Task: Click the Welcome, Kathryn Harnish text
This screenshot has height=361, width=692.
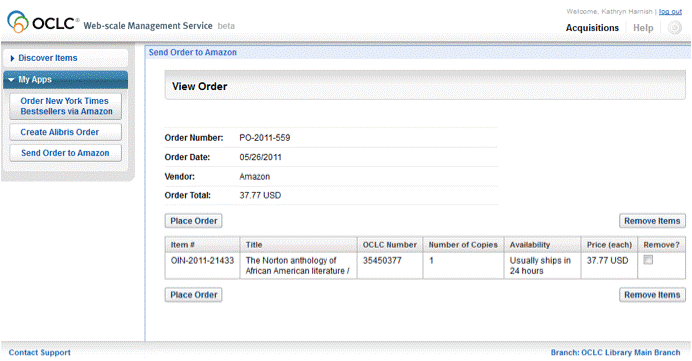Action: point(609,11)
